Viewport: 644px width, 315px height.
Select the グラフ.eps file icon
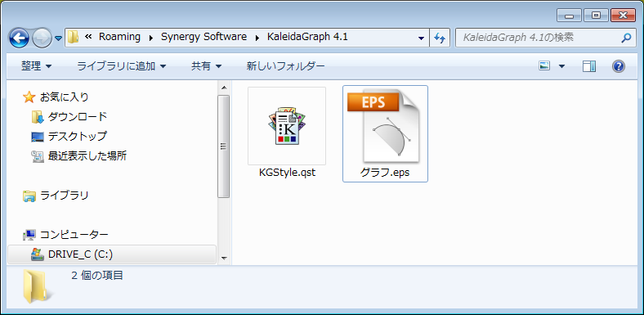385,125
